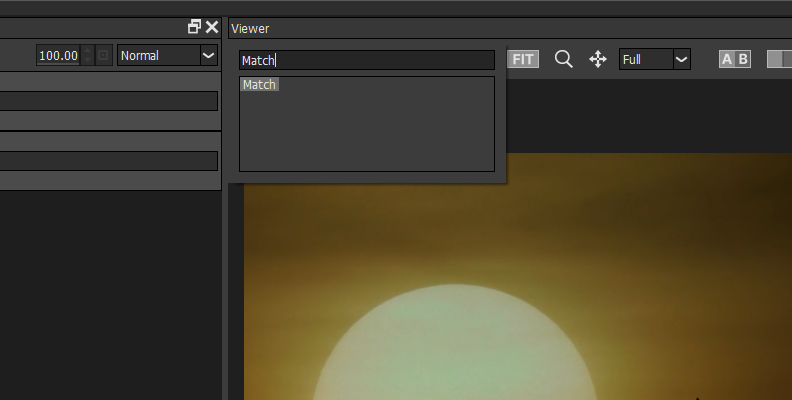
Task: Click the 100.00 opacity value field
Action: (x=58, y=55)
